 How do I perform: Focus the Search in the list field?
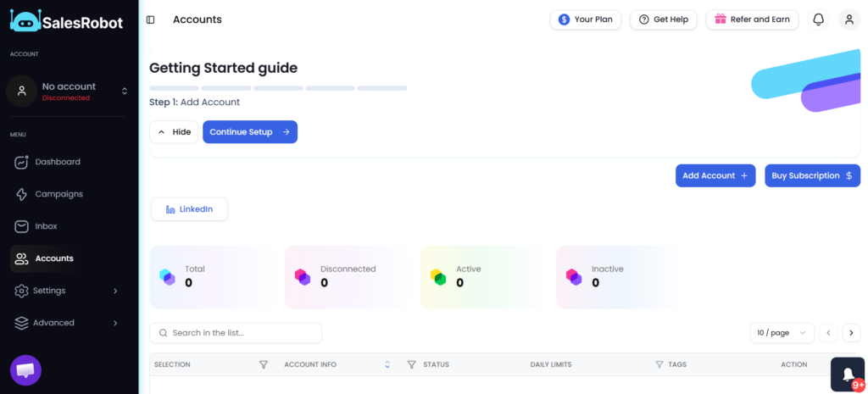pos(236,333)
